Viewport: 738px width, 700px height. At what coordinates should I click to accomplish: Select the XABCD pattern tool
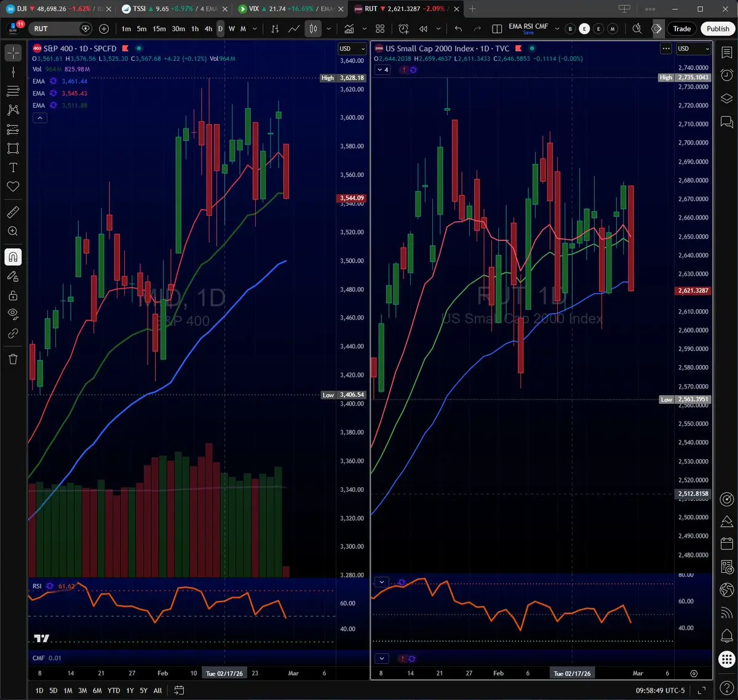coord(13,110)
